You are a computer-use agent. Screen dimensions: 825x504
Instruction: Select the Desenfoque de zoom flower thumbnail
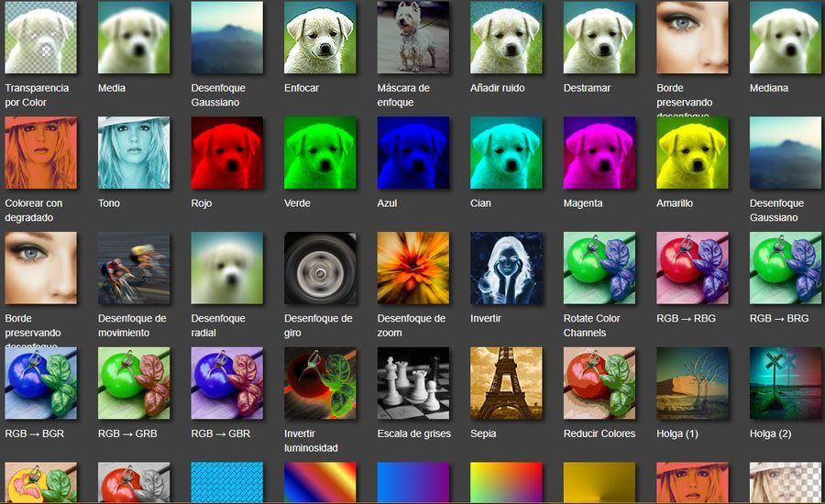click(413, 268)
